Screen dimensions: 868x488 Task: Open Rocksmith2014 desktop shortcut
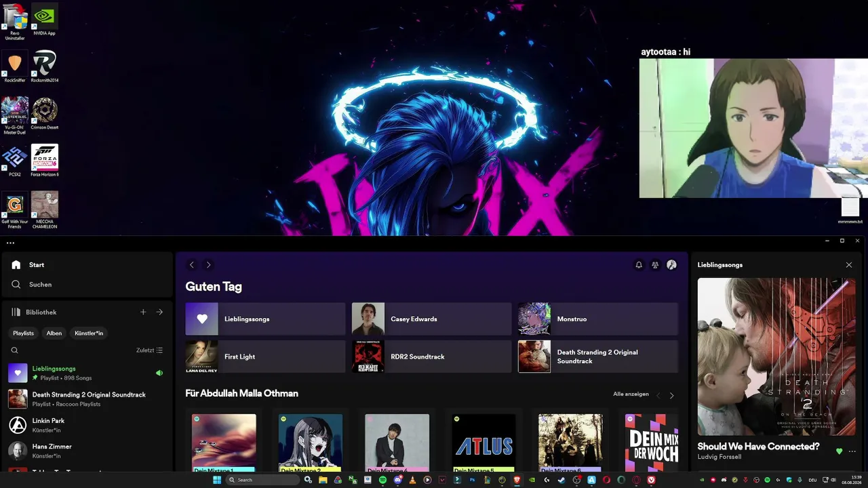(45, 66)
